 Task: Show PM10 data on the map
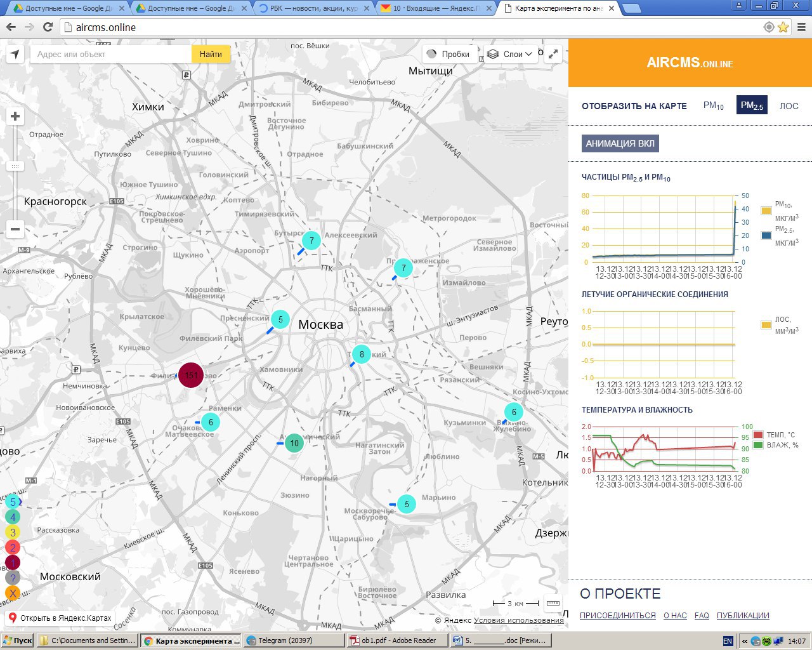pyautogui.click(x=714, y=105)
